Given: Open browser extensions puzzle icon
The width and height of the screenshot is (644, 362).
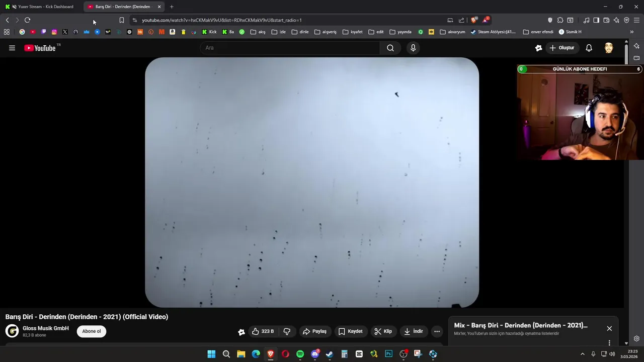Looking at the screenshot, I should click(560, 20).
